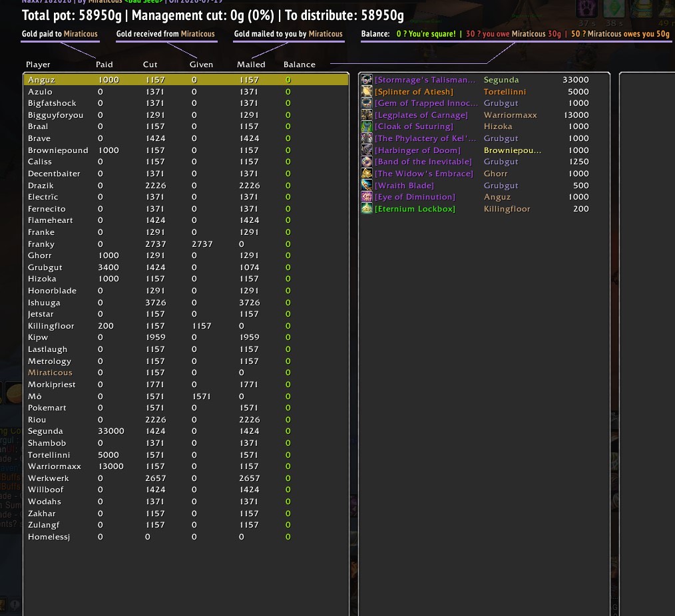This screenshot has height=616, width=675.
Task: Select the Ishuuga player row
Action: pyautogui.click(x=186, y=303)
